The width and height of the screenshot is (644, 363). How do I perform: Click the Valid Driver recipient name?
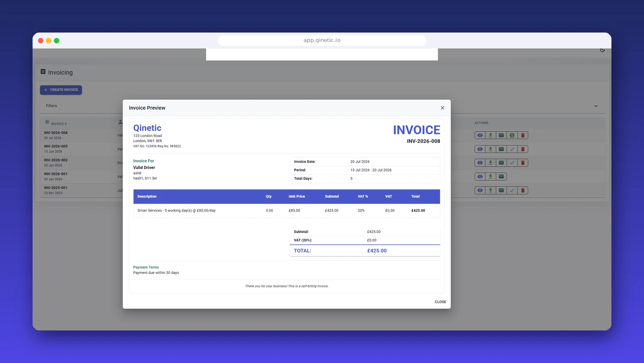point(144,167)
